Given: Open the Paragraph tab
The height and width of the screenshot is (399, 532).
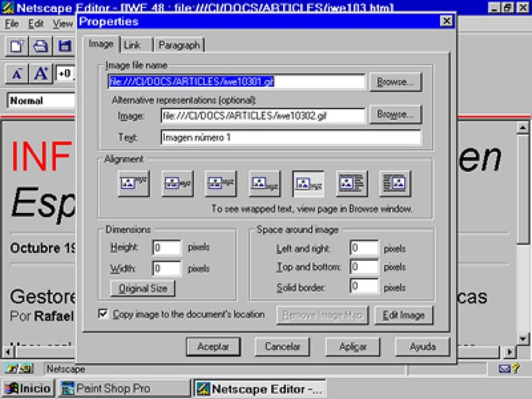Looking at the screenshot, I should (179, 45).
